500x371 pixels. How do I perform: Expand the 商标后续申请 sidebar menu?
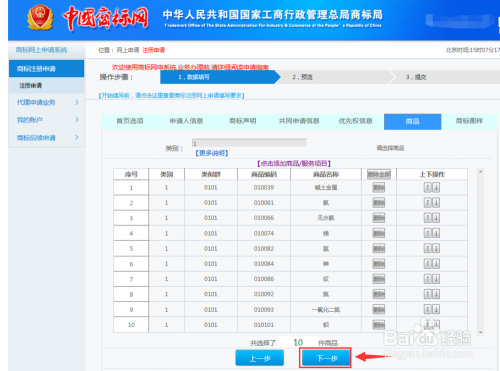pyautogui.click(x=46, y=137)
